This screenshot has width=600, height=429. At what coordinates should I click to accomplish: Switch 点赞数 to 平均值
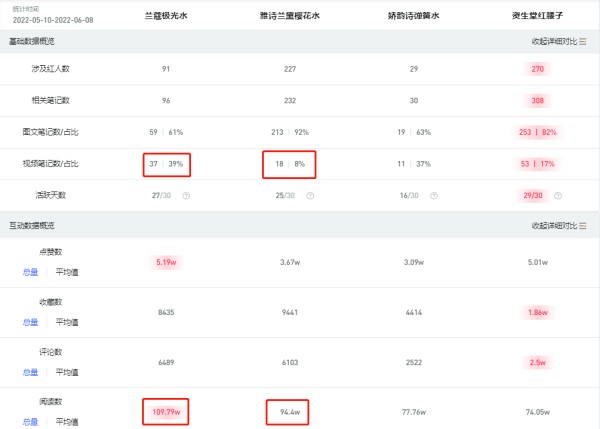tap(67, 272)
